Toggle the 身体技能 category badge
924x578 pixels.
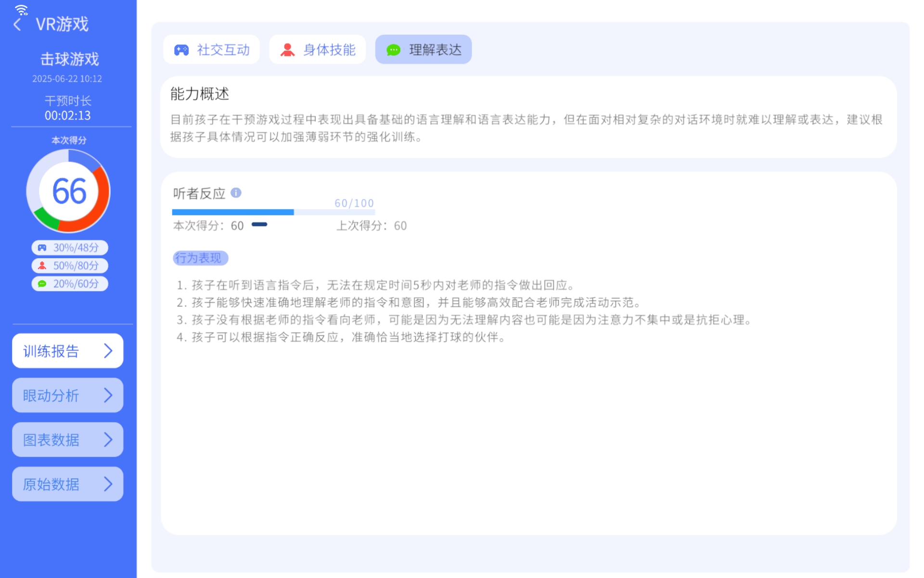pyautogui.click(x=69, y=265)
